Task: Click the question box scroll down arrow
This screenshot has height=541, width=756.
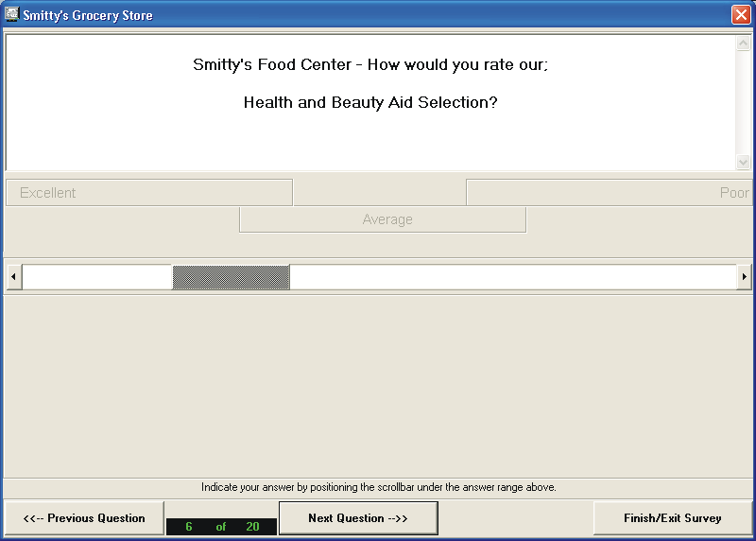Action: click(x=743, y=162)
